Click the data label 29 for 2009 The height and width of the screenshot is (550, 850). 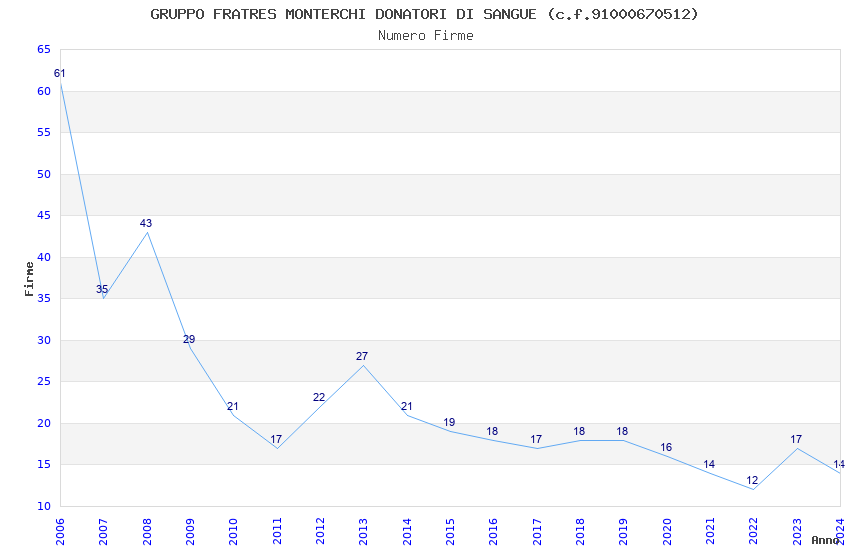click(189, 339)
